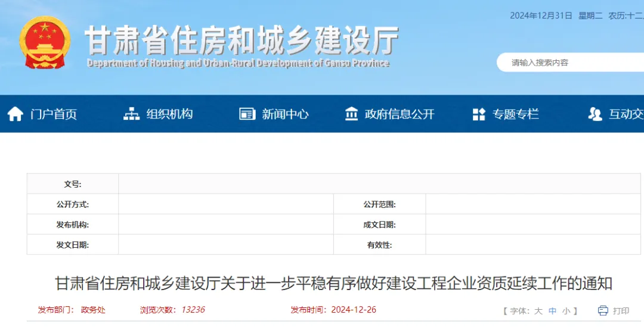Click the article headline about 资质延续工作
This screenshot has height=330, width=644.
coord(333,283)
